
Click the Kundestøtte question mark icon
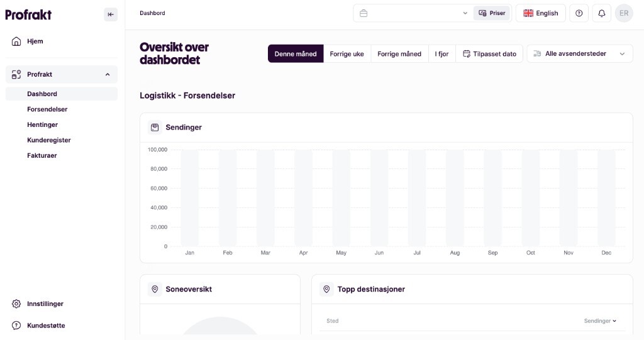point(16,326)
